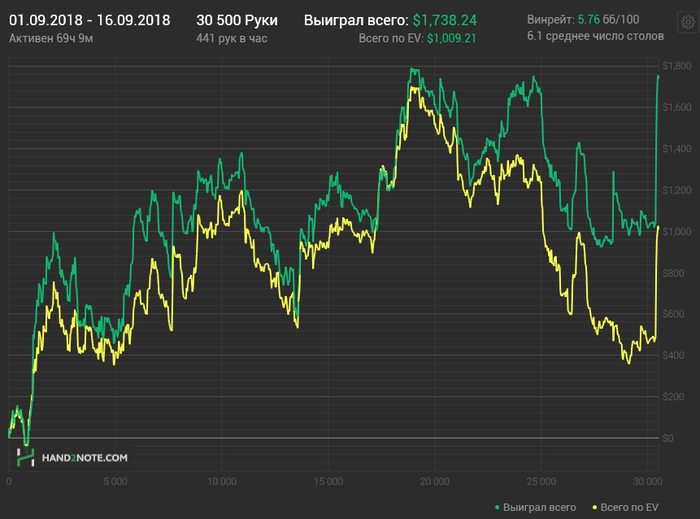
Task: Click the total won value $1,738.24
Action: 445,20
